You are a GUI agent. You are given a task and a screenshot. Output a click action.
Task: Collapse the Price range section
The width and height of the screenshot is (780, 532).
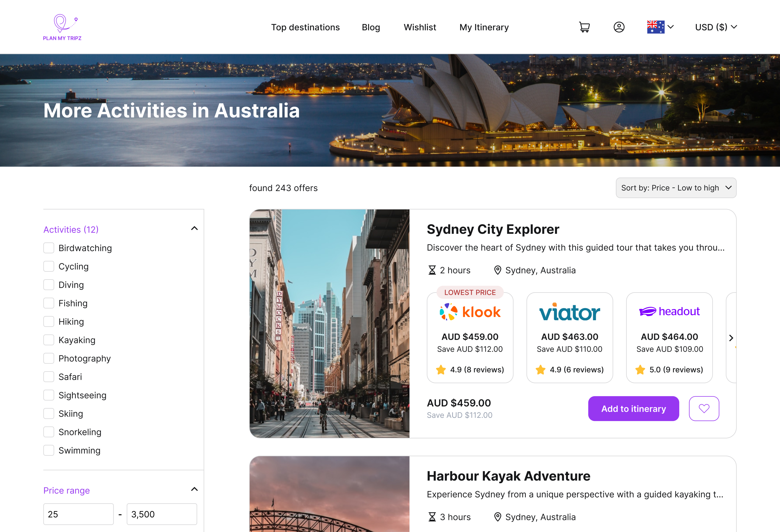[194, 489]
